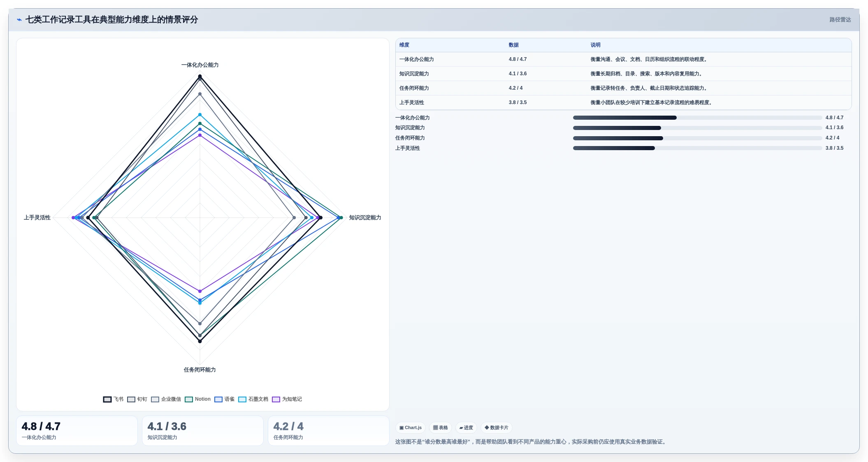
Task: Click the 知识沉淀能力 progress bar
Action: [x=697, y=128]
